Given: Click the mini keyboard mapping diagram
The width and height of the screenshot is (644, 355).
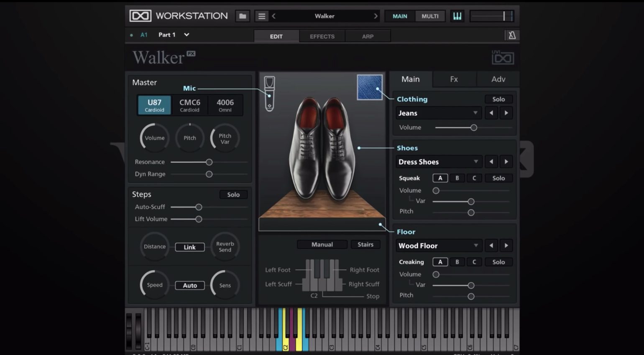Looking at the screenshot, I should 322,275.
